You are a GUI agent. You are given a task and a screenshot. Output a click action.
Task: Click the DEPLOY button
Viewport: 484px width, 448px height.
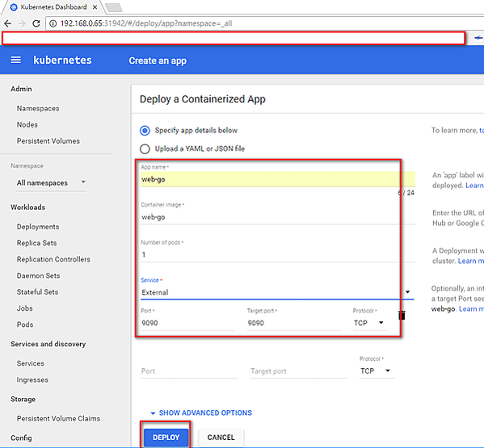166,438
